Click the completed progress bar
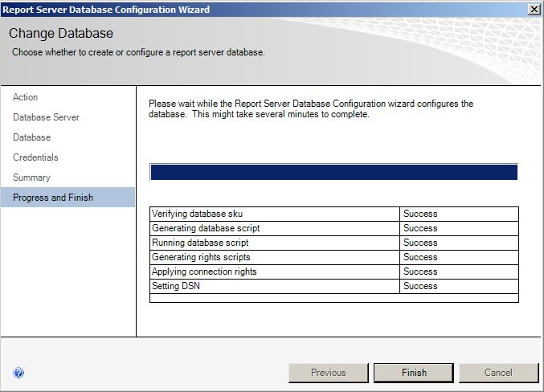 (333, 172)
